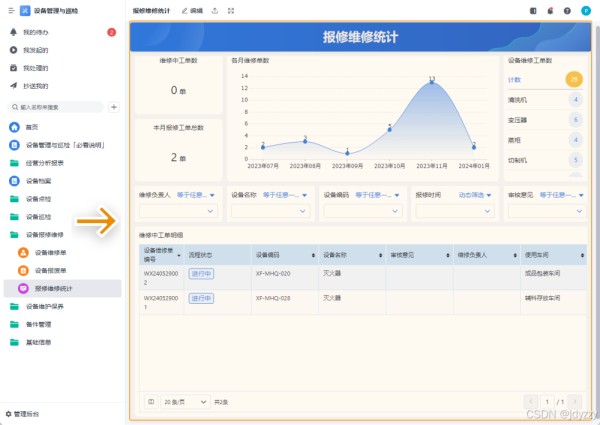Change 报修时间 动态筛选 condition dropdown
Image resolution: width=600 pixels, height=425 pixels.
[x=475, y=195]
